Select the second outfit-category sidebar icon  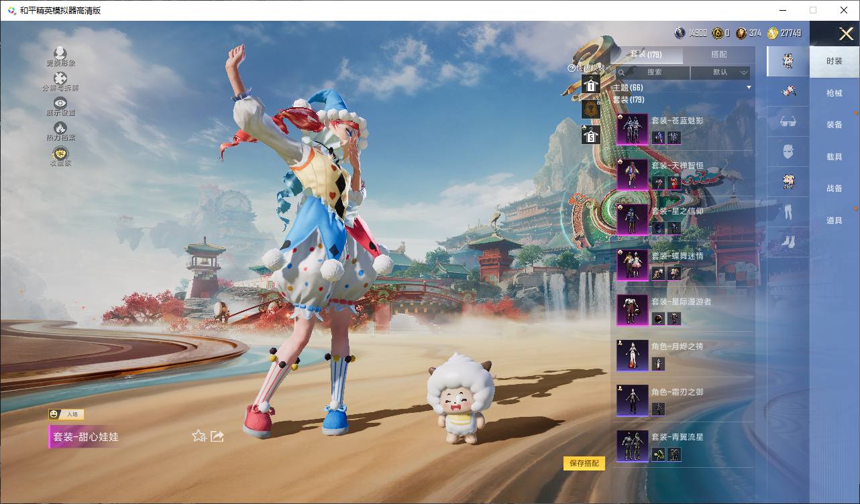pyautogui.click(x=788, y=92)
